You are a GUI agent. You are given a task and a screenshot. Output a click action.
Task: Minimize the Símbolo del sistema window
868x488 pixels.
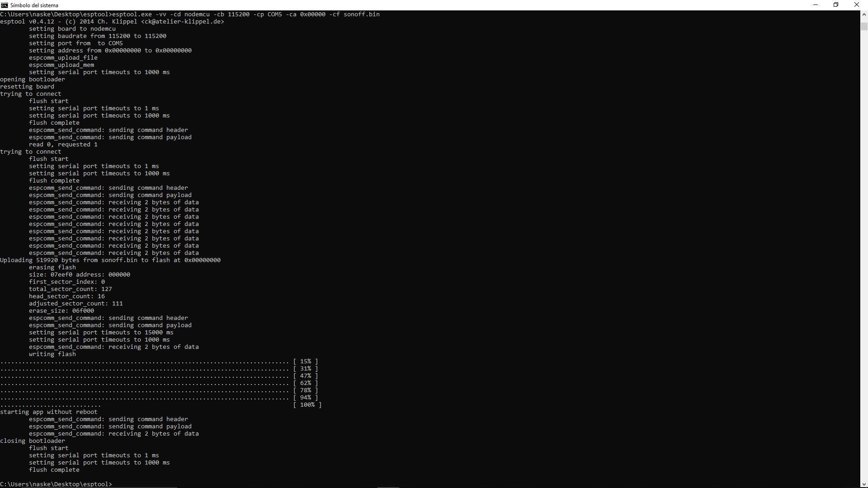tap(816, 5)
